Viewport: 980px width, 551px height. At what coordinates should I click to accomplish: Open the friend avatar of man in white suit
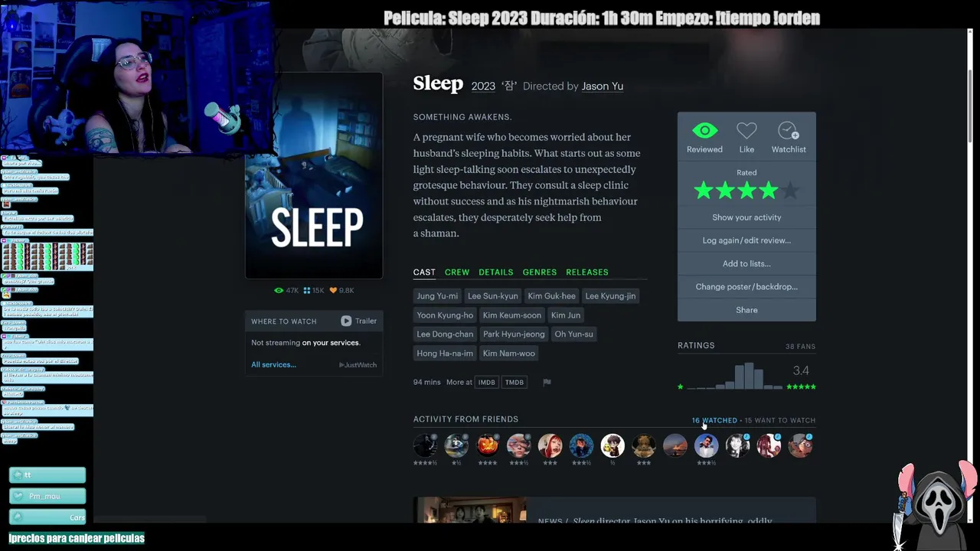click(706, 445)
